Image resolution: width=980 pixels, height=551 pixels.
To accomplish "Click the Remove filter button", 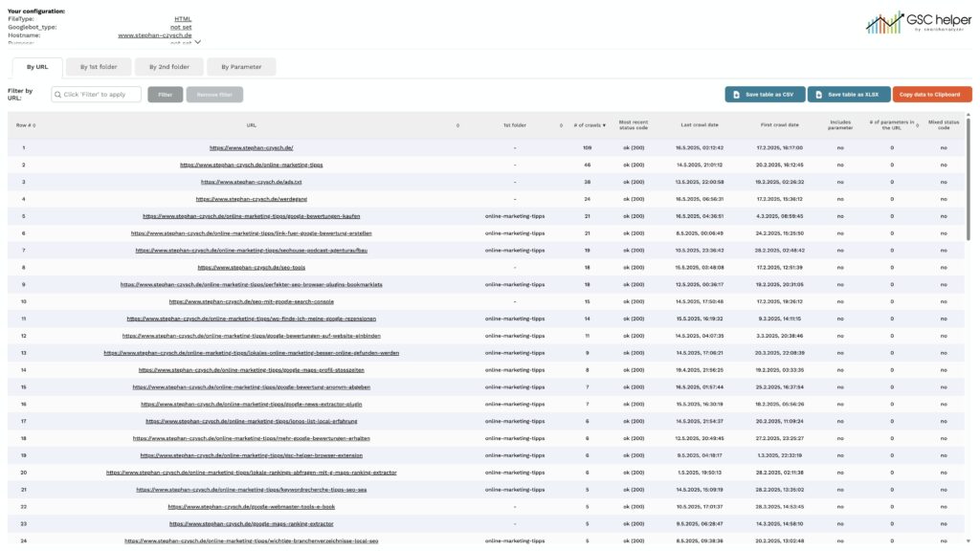I will [x=214, y=95].
